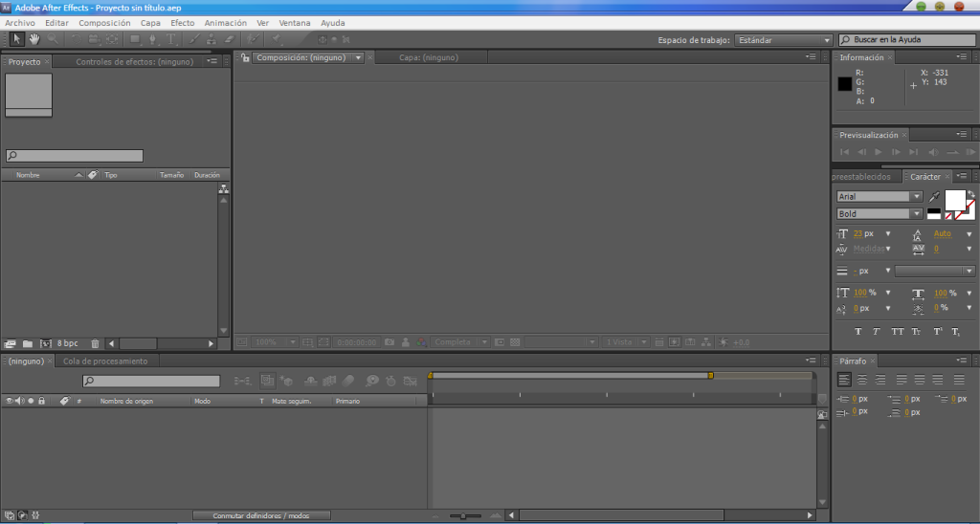
Task: Toggle the all caps text style button
Action: [x=897, y=331]
